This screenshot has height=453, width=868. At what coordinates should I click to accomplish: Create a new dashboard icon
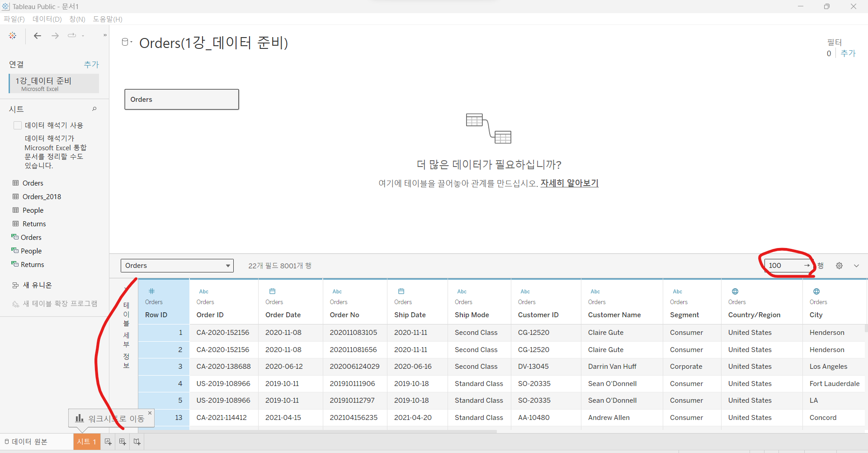(123, 442)
